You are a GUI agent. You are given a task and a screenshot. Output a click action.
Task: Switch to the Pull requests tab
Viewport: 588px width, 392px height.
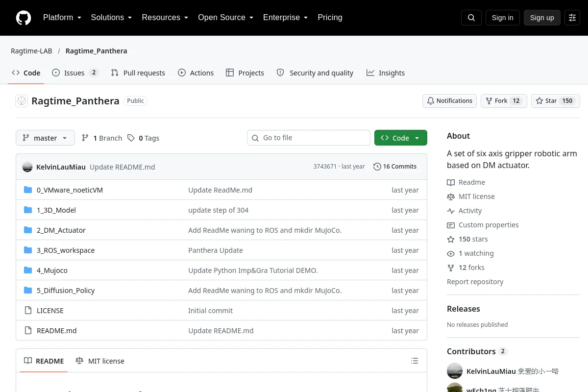tap(138, 73)
